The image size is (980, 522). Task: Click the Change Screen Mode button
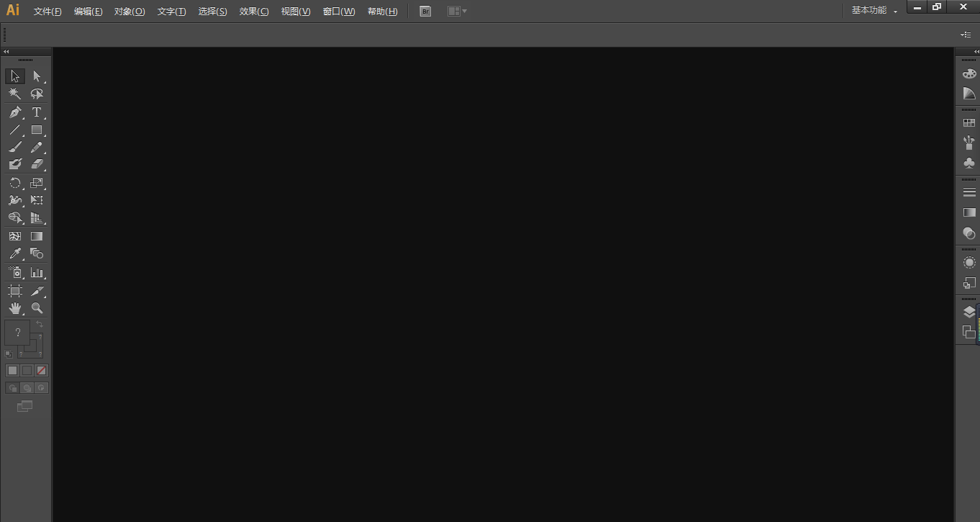click(x=25, y=407)
